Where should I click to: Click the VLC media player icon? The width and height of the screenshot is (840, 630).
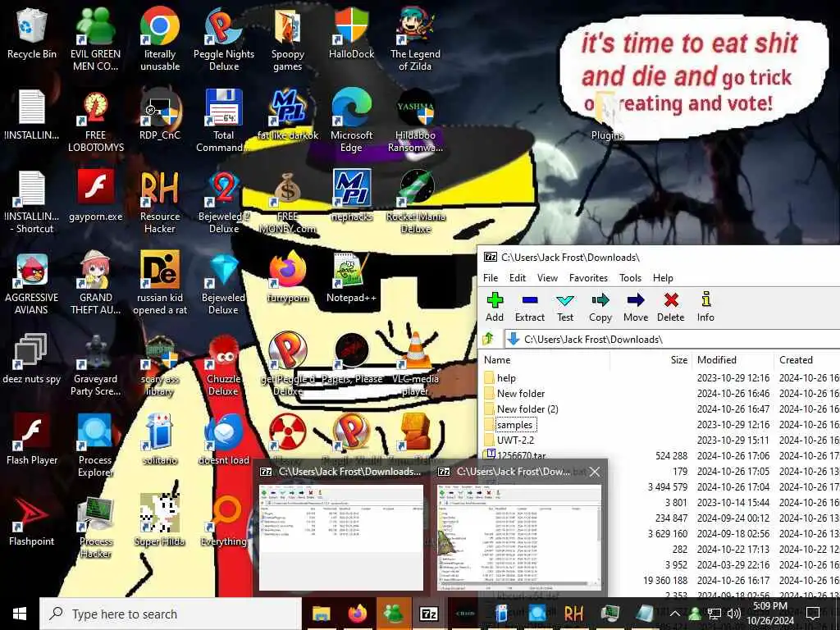click(x=415, y=364)
